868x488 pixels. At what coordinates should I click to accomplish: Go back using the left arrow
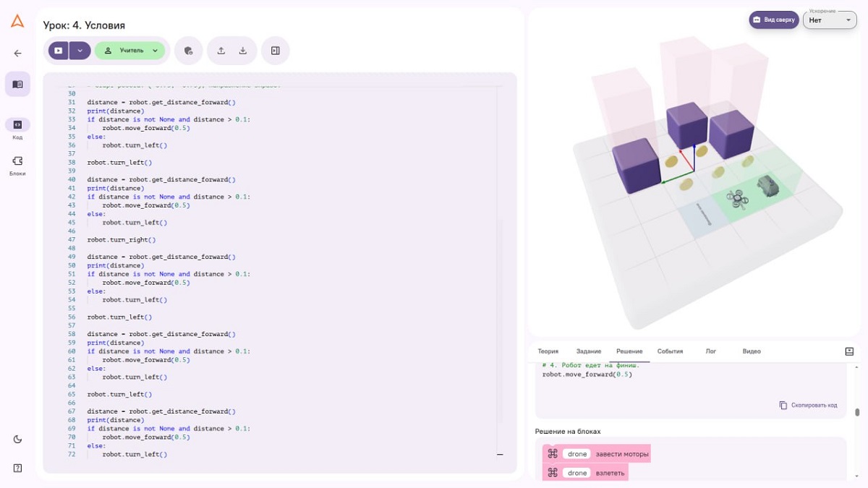[x=17, y=53]
